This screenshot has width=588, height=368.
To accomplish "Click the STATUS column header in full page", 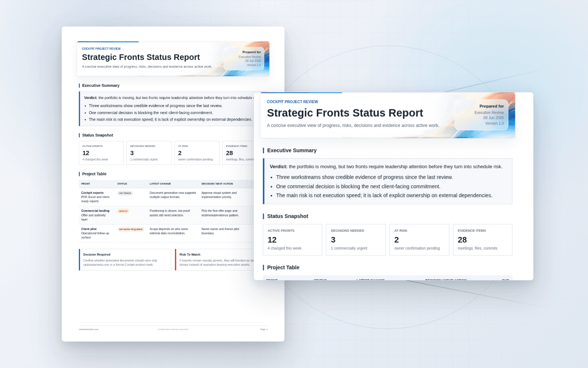I will pos(122,184).
